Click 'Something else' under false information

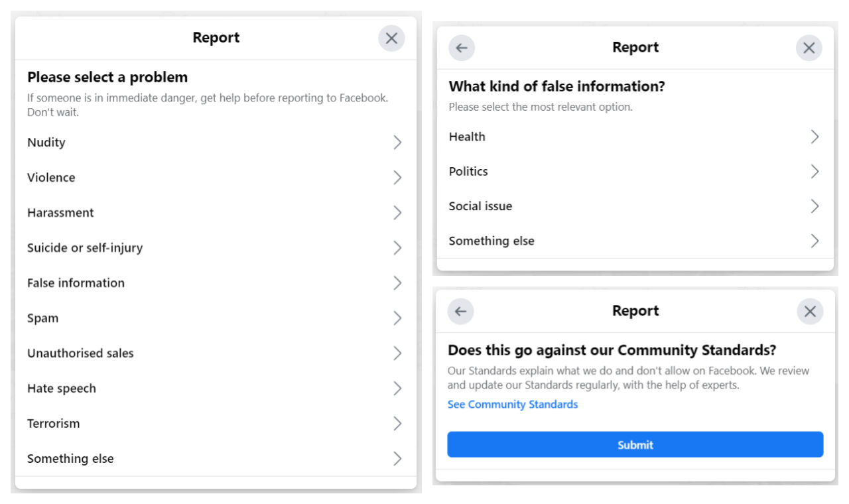coord(491,241)
